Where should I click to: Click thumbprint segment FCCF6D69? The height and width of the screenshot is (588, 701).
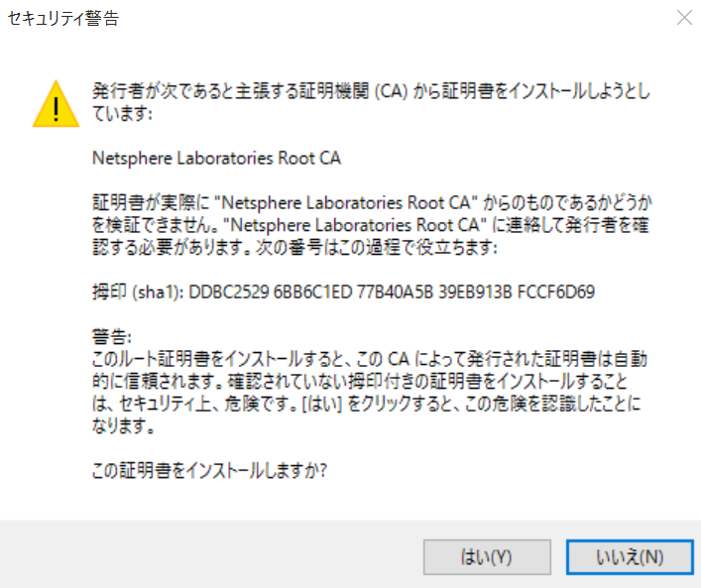tap(555, 293)
